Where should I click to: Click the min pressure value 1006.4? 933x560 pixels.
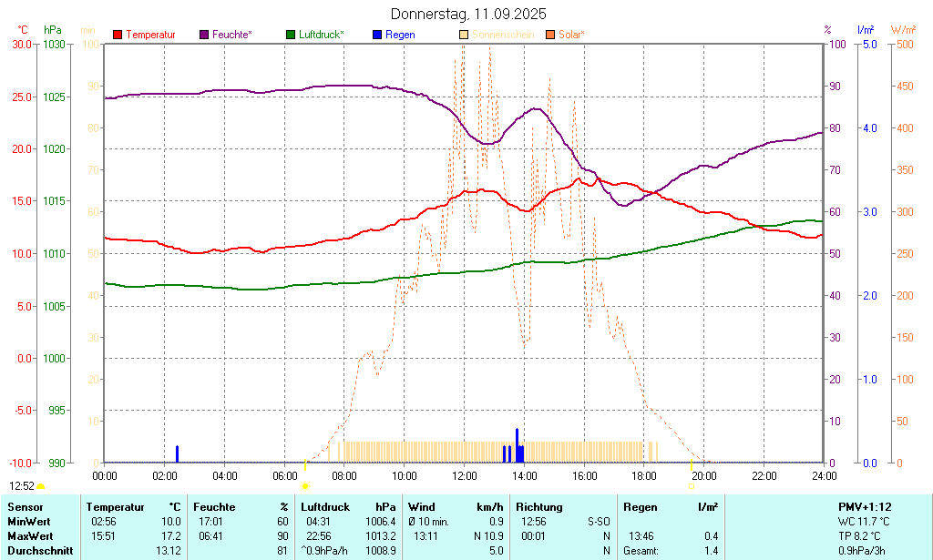click(381, 522)
